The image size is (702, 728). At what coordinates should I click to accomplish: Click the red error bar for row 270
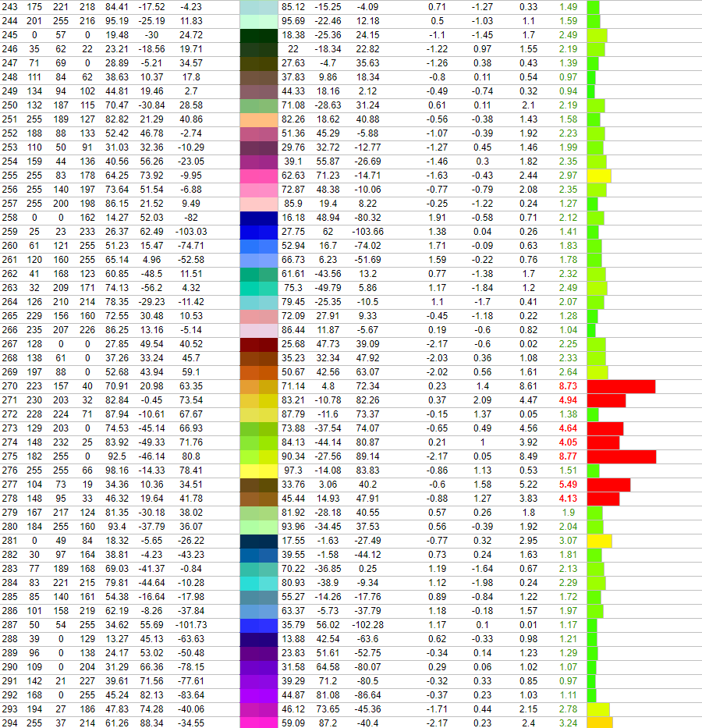coord(621,386)
